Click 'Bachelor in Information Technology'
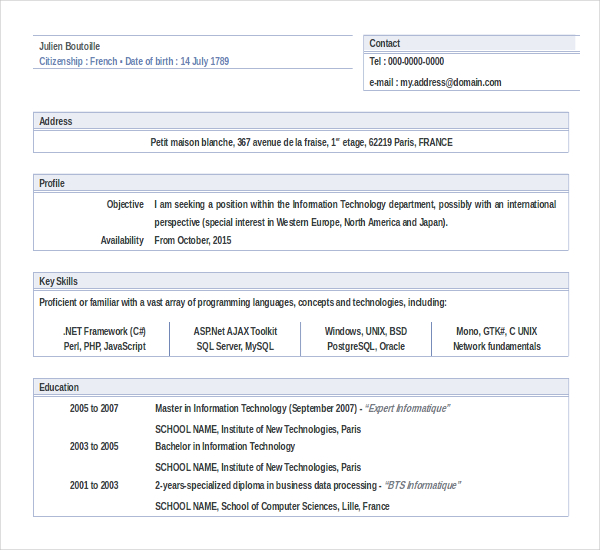The width and height of the screenshot is (600, 550). [x=225, y=446]
